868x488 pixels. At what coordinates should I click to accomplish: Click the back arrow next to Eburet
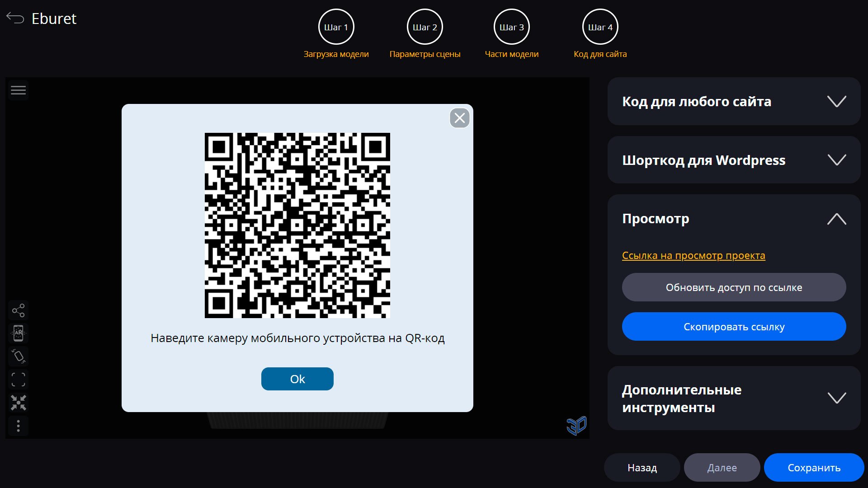(x=15, y=18)
